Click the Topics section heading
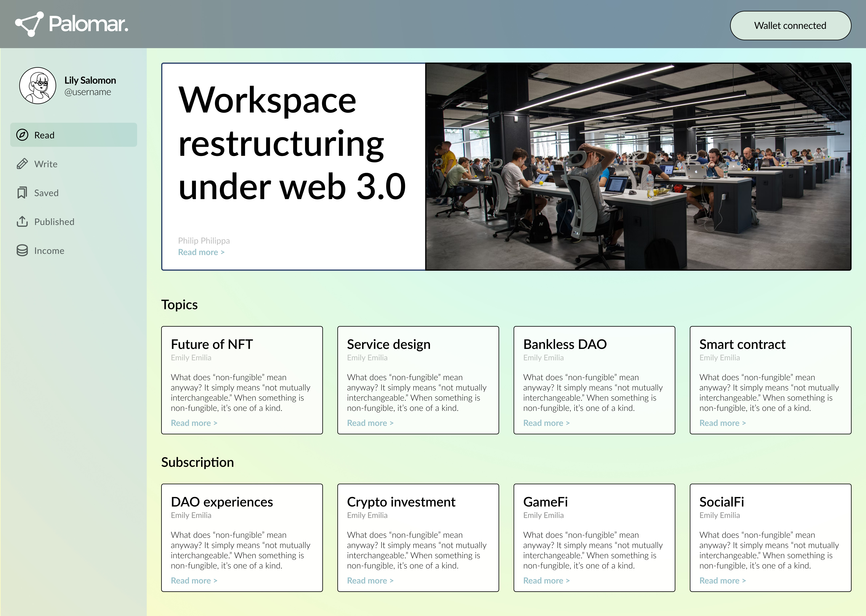 179,305
